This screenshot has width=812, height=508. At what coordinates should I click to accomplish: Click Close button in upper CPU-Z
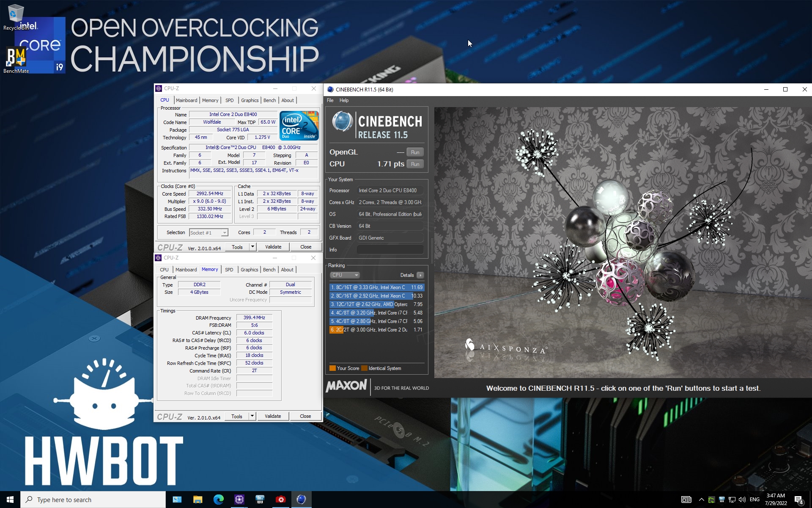pos(306,247)
